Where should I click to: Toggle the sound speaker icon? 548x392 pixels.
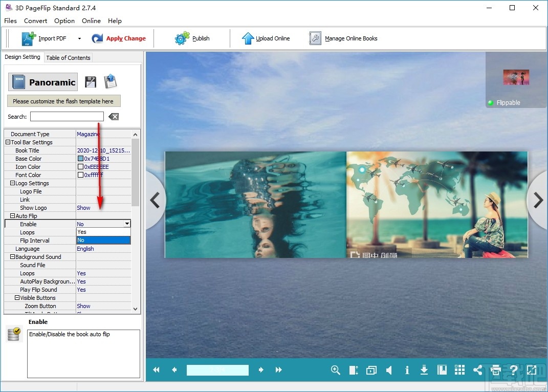point(389,370)
